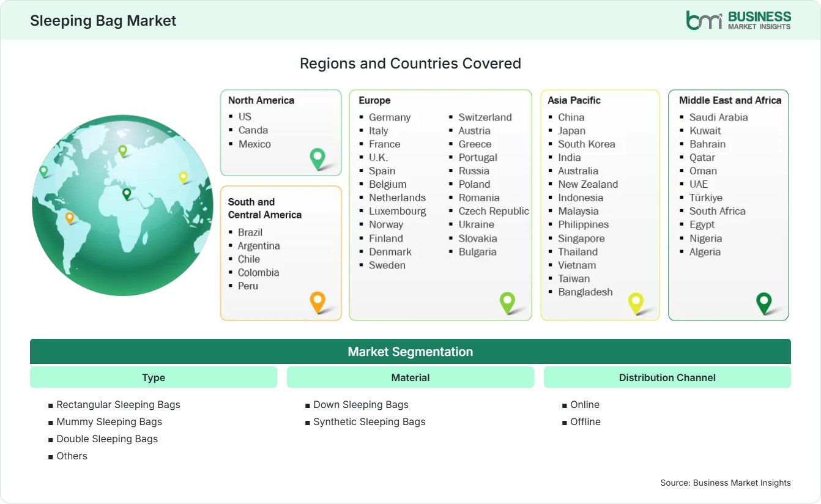Click the Middle East and Africa heading
821x504 pixels.
(730, 100)
